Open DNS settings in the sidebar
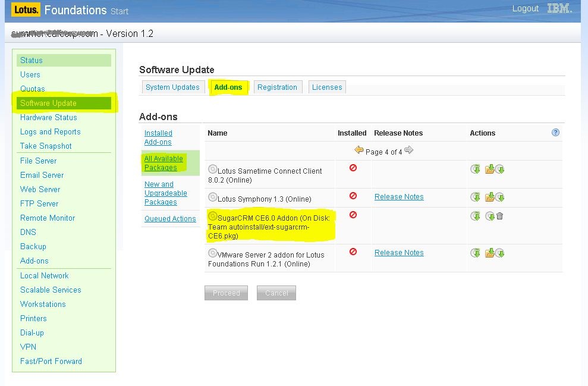The width and height of the screenshot is (588, 386). [x=28, y=232]
